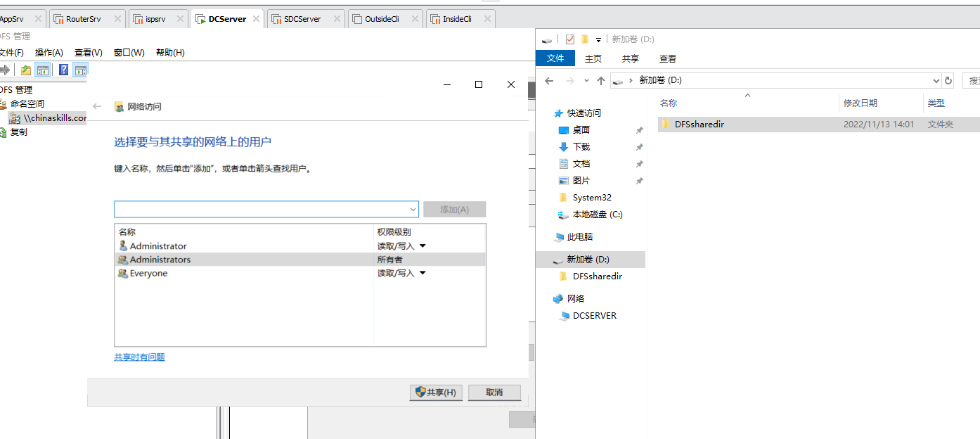This screenshot has height=439, width=980.
Task: Open the 帮助(H) menu
Action: (x=170, y=53)
